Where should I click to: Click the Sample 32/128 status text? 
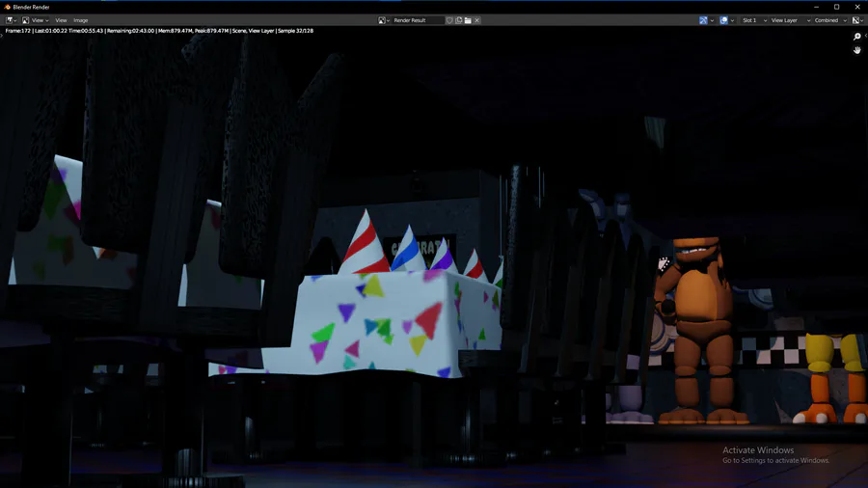click(x=295, y=31)
